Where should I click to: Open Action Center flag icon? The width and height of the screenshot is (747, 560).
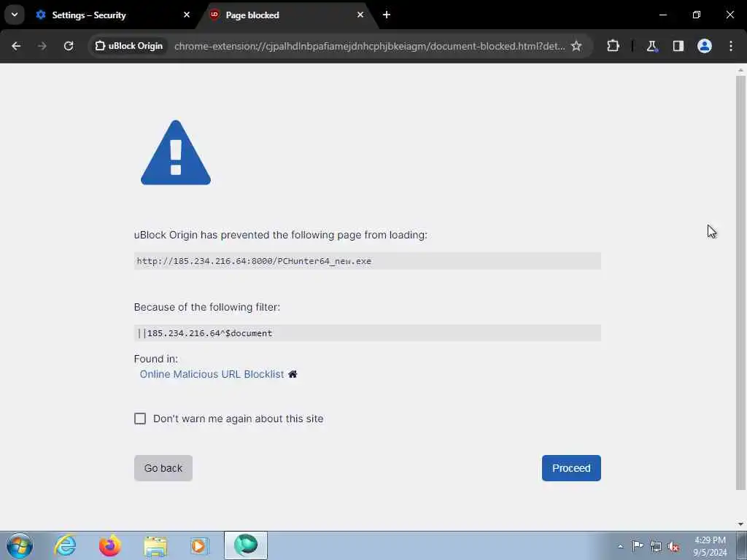click(x=638, y=546)
